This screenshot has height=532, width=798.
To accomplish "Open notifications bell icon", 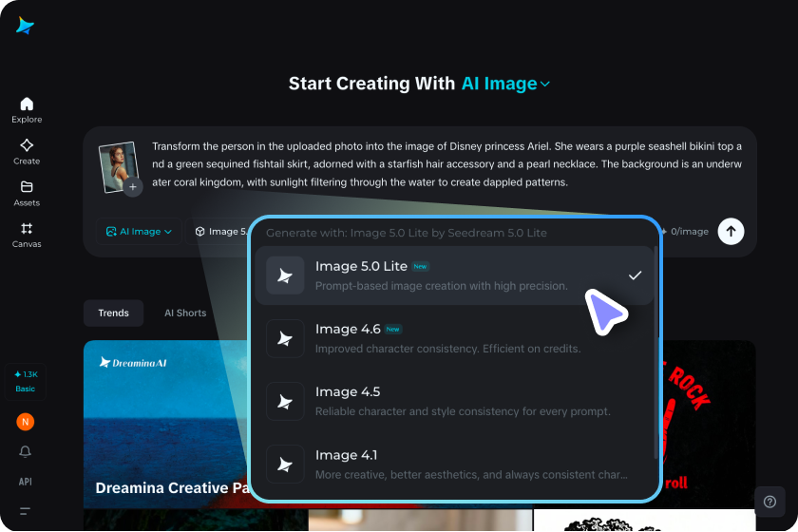I will (x=26, y=451).
